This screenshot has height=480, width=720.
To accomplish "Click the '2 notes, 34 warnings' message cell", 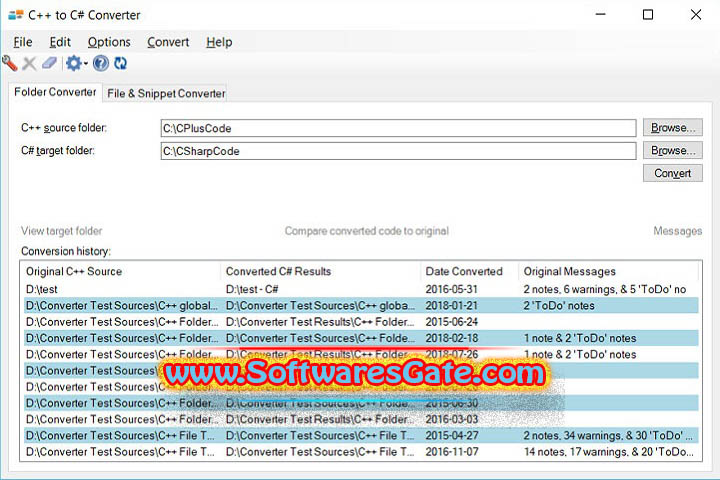I will coord(608,435).
